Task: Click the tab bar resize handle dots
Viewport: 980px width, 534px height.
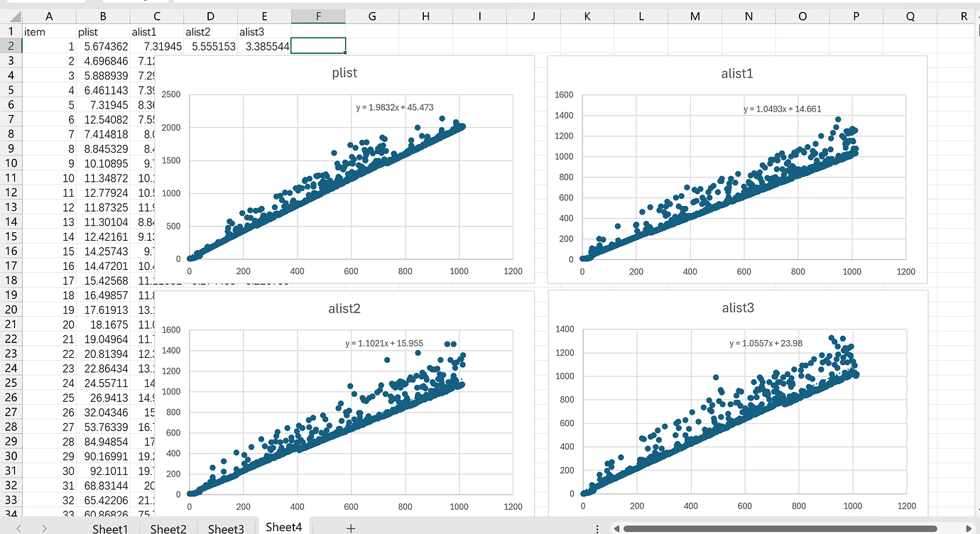Action: pos(597,528)
